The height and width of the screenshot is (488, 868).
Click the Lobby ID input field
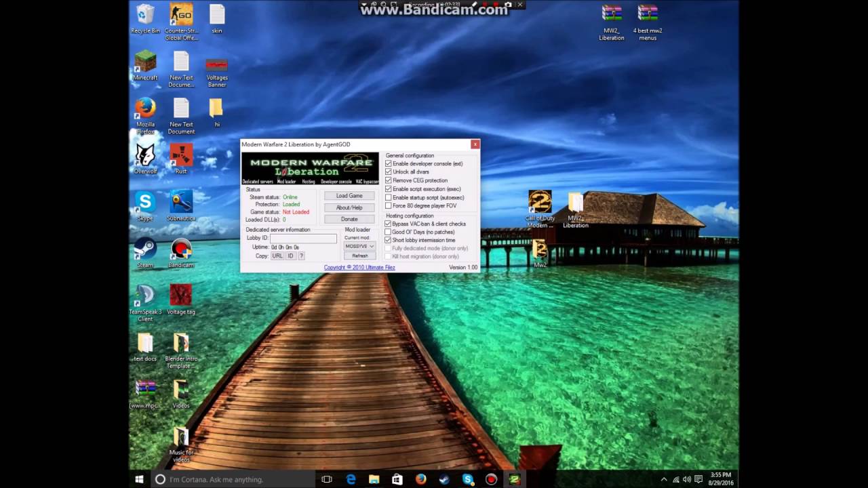(303, 238)
